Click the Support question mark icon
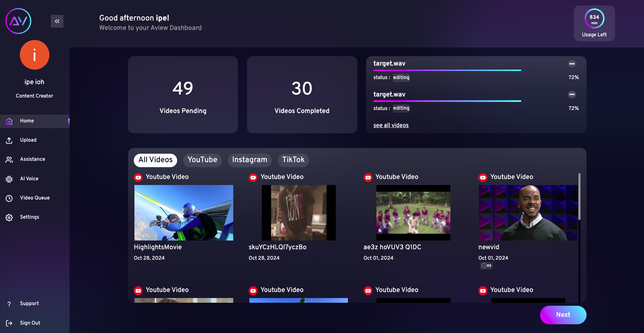The width and height of the screenshot is (644, 333). (9, 304)
